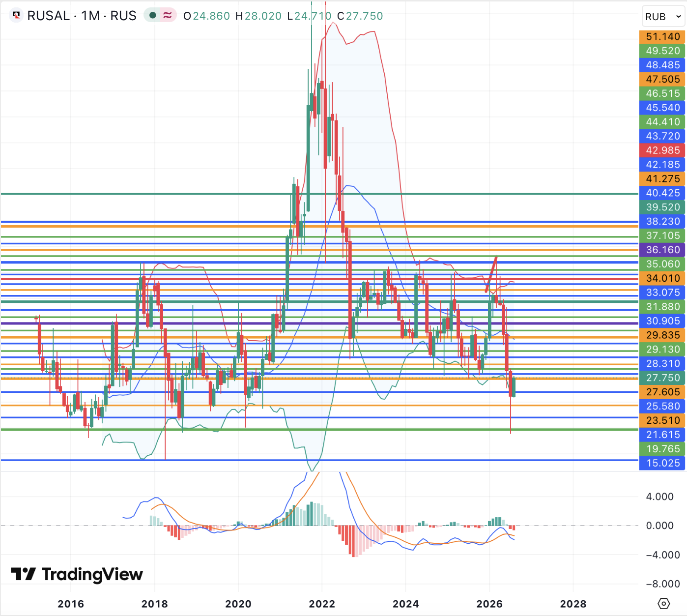
Task: Select the 33.075 price label
Action: 662,293
